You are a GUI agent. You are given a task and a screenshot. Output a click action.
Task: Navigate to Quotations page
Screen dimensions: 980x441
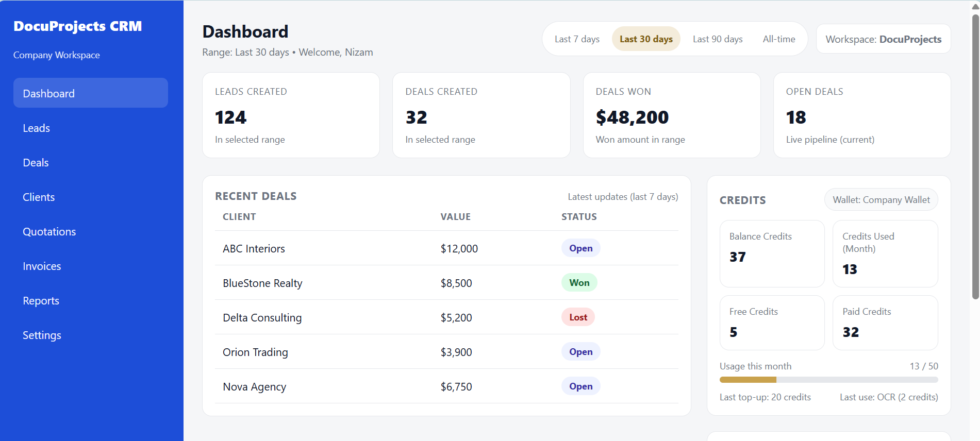pos(49,232)
